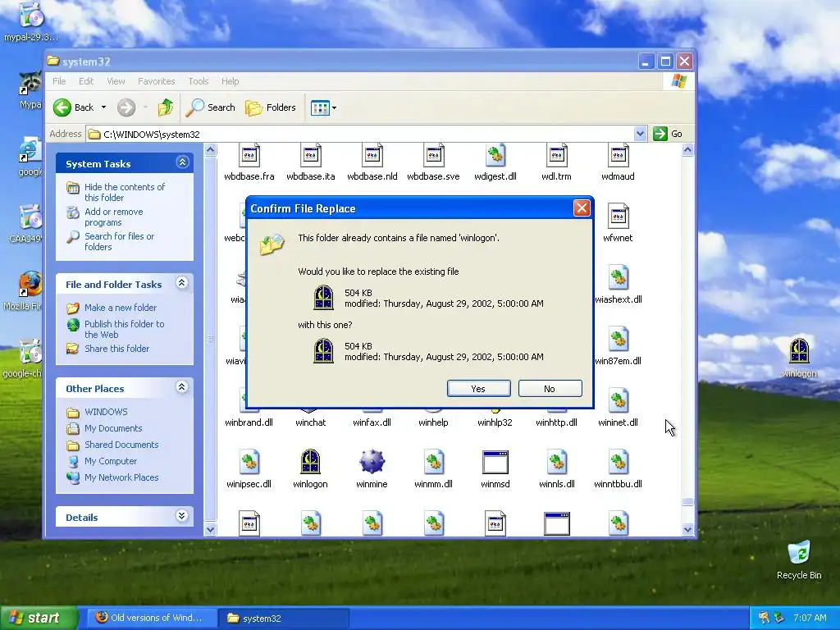
Task: Open the Views dropdown button
Action: click(323, 107)
